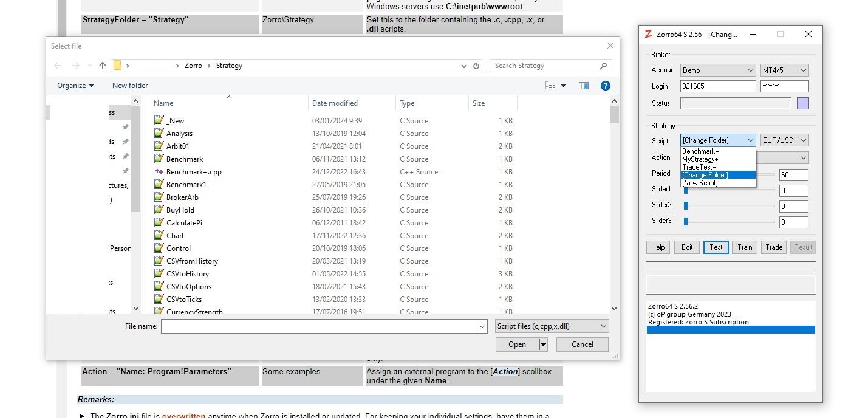Image resolution: width=868 pixels, height=418 pixels.
Task: Choose [New Script] in dropdown list
Action: tap(700, 183)
